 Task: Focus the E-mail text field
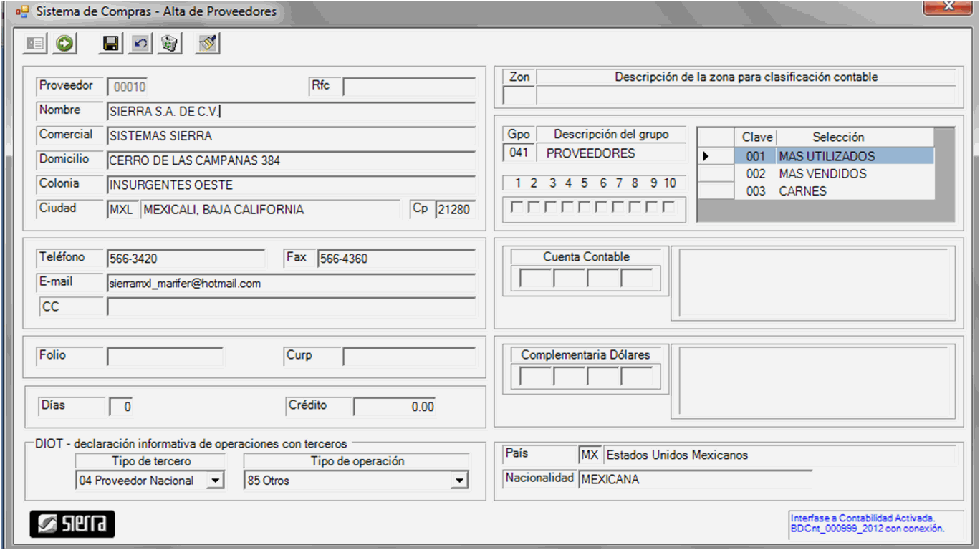pos(291,284)
